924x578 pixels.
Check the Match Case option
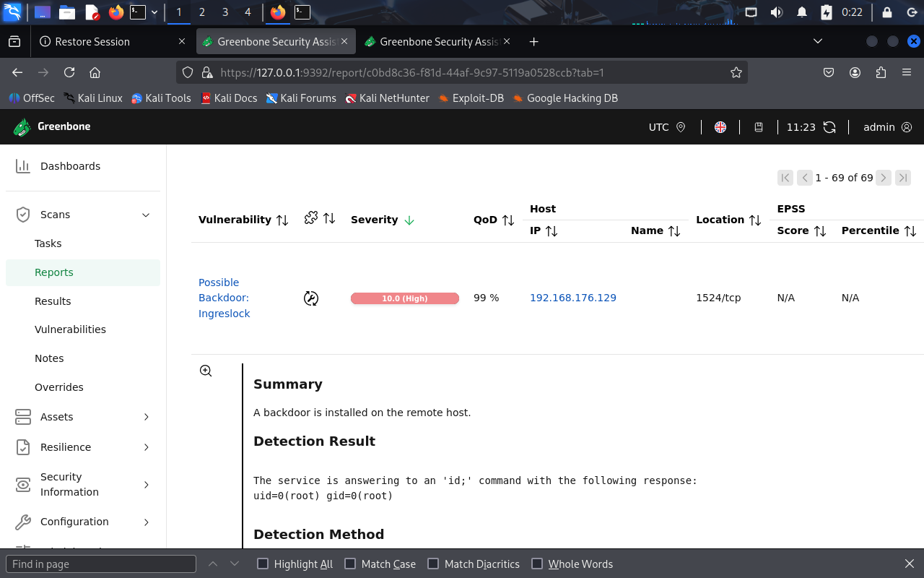(349, 564)
